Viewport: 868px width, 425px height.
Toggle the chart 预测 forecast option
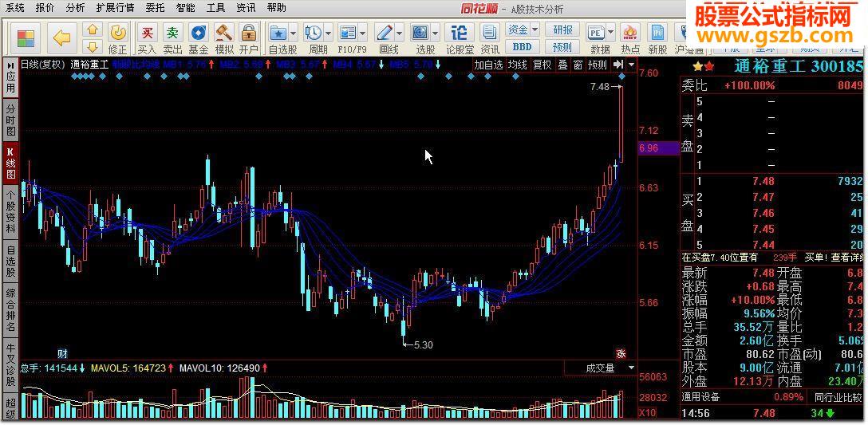pyautogui.click(x=598, y=65)
